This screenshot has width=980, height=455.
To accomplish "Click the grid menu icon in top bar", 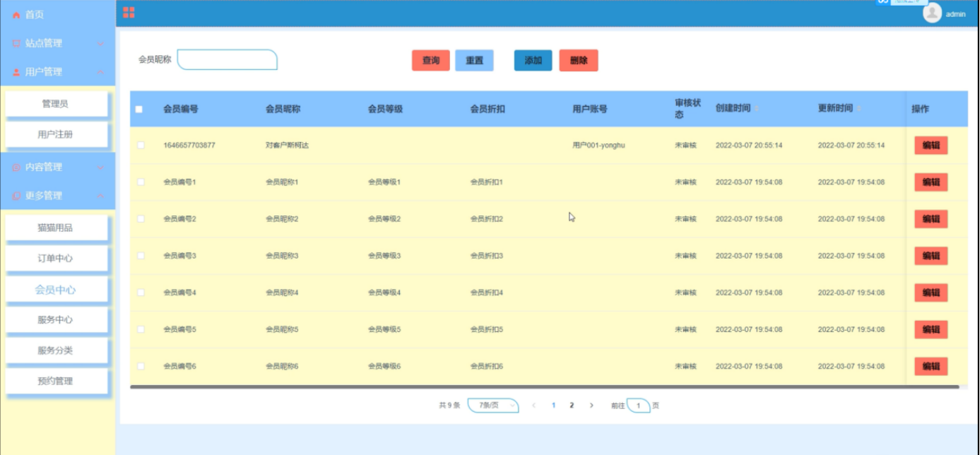I will point(129,12).
